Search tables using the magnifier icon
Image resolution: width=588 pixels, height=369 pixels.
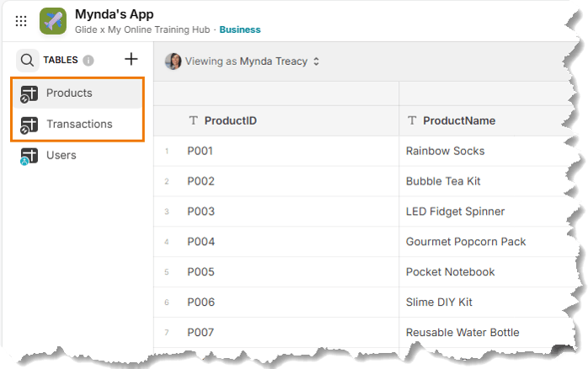click(27, 60)
